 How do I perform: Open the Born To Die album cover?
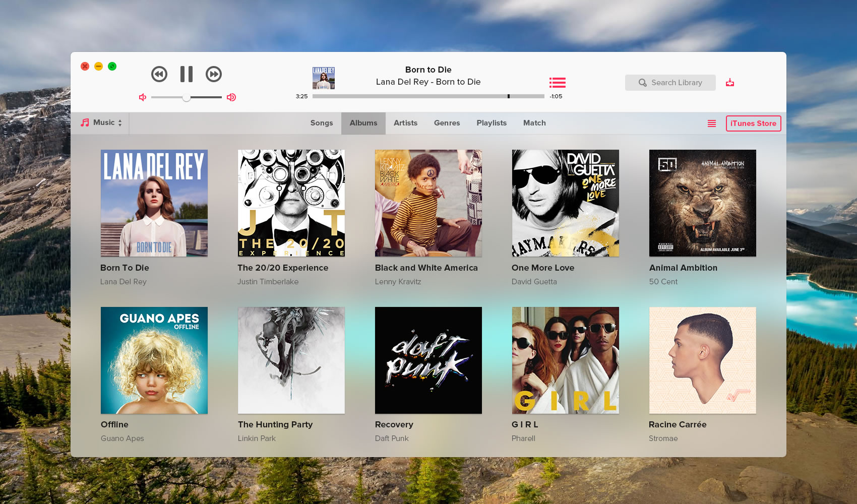(154, 203)
